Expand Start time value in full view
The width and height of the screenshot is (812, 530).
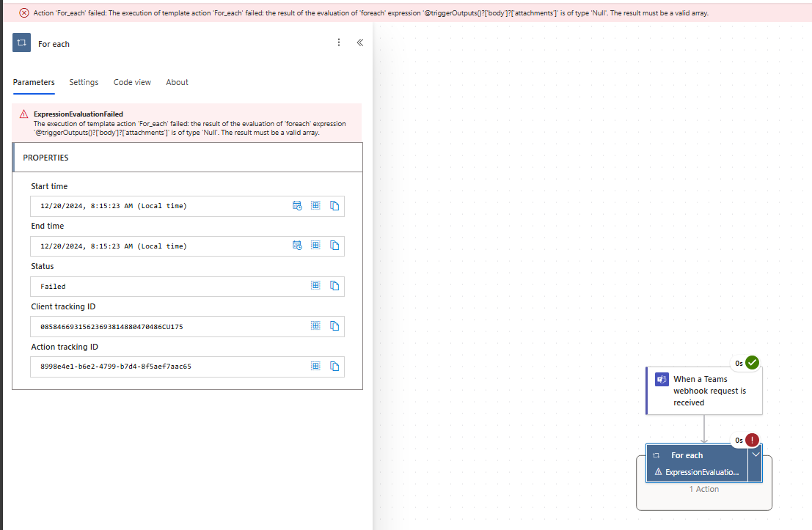click(x=315, y=205)
